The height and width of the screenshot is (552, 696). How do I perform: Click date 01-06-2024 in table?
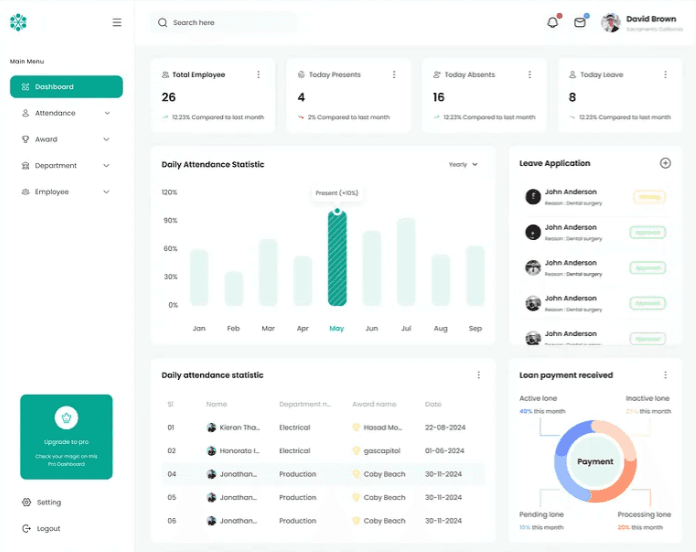tap(444, 451)
